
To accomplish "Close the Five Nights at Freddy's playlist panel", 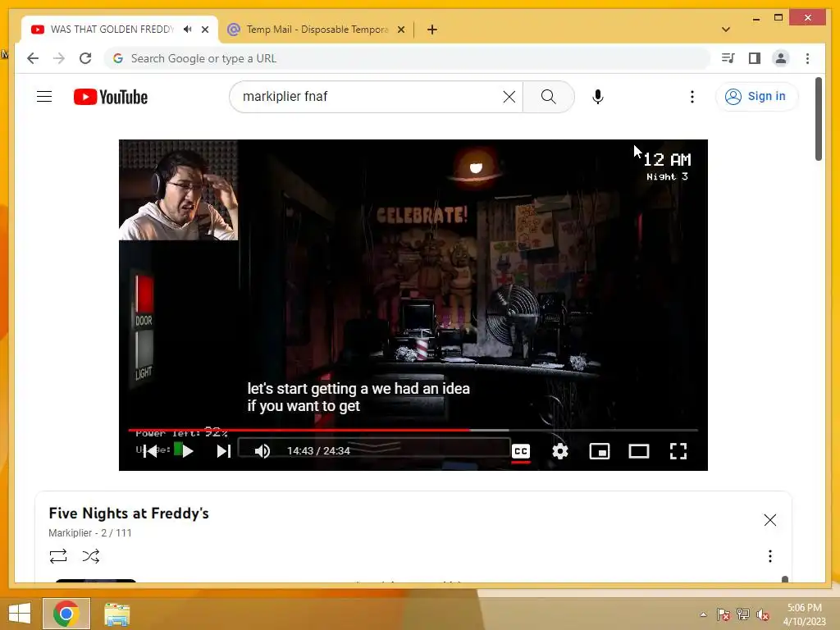I will click(769, 519).
